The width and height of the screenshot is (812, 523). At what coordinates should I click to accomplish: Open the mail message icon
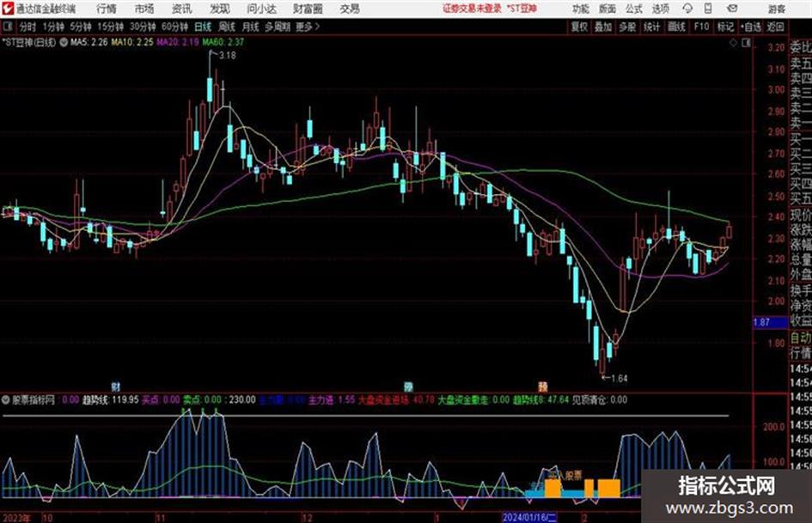pos(732,9)
